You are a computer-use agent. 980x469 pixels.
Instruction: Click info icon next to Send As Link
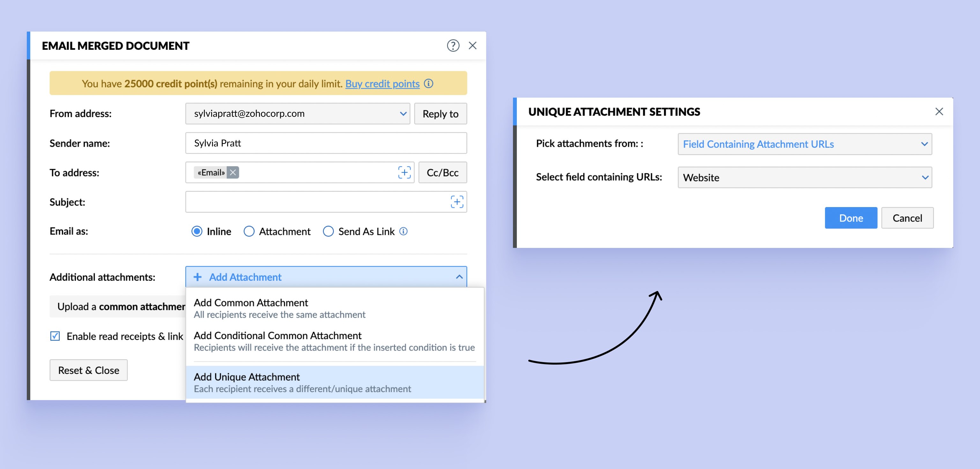coord(404,231)
